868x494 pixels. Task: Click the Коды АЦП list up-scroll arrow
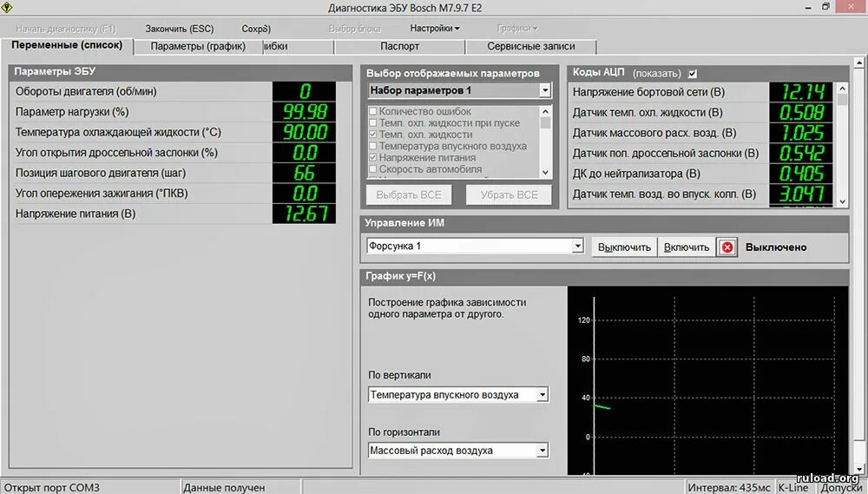coord(843,88)
